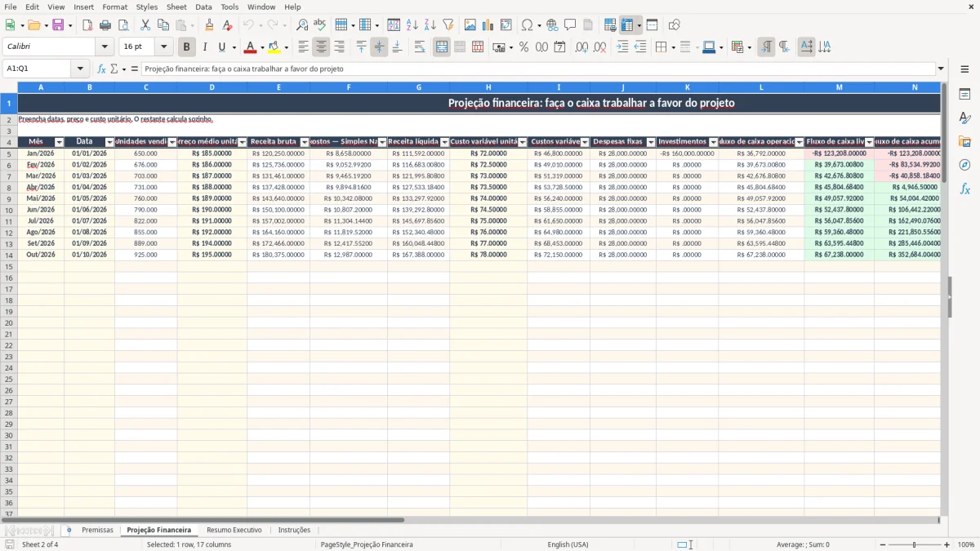Click Format as Percent icon
Image resolution: width=980 pixels, height=551 pixels.
click(523, 47)
